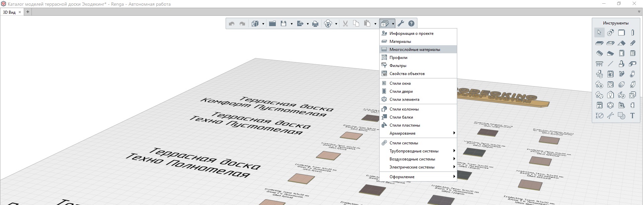Select the Railing tool in Инструменты
Screen dimensions: 644x205
599,64
